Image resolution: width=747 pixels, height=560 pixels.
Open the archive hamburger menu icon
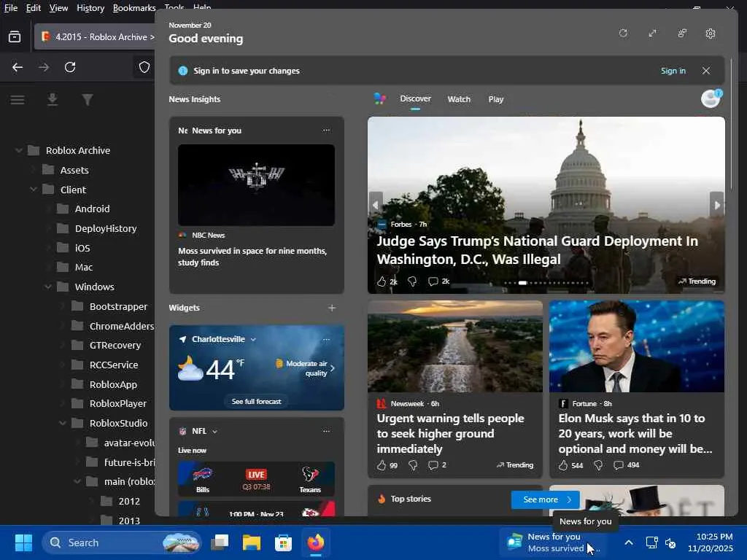pos(18,99)
